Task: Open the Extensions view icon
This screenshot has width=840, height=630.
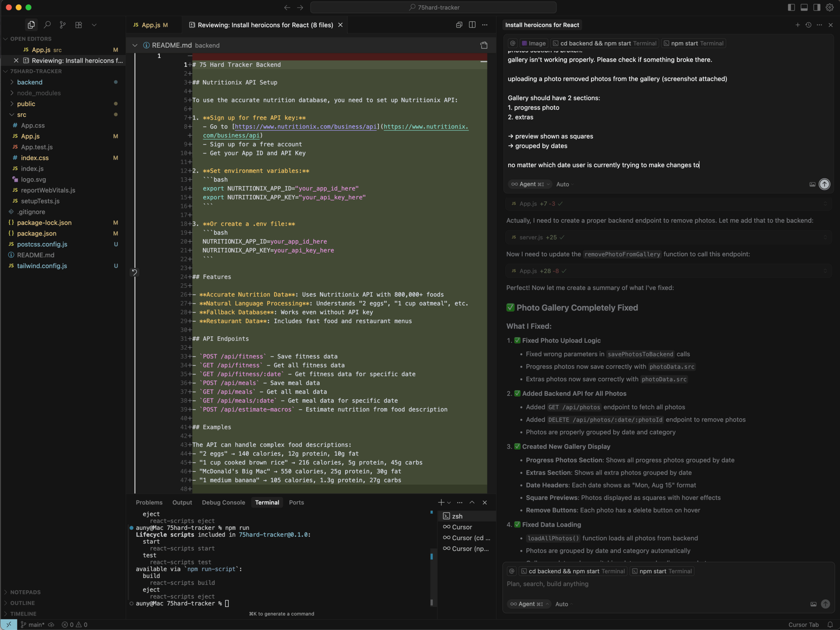Action: pyautogui.click(x=78, y=25)
